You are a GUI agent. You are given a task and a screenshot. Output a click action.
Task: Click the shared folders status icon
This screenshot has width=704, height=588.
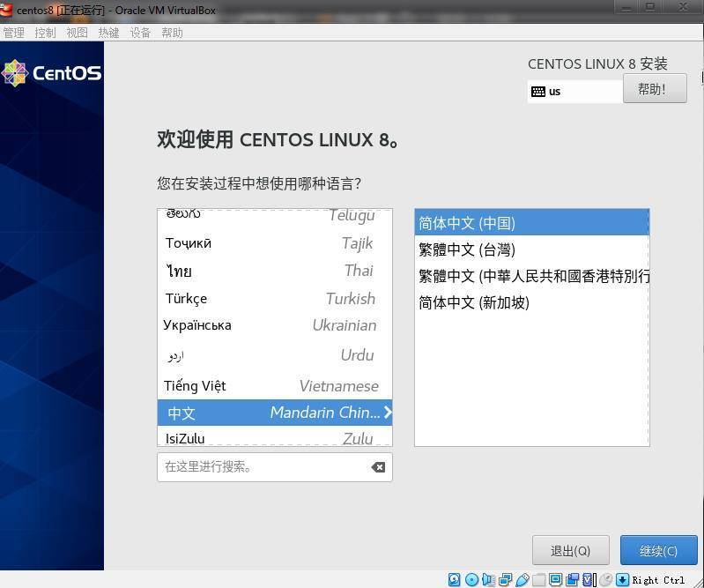pos(539,579)
